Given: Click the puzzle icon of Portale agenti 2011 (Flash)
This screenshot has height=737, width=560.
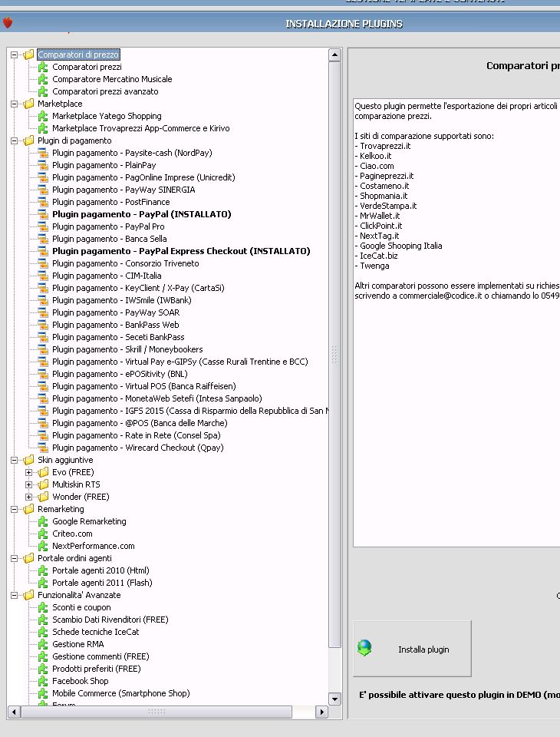Looking at the screenshot, I should (x=43, y=583).
